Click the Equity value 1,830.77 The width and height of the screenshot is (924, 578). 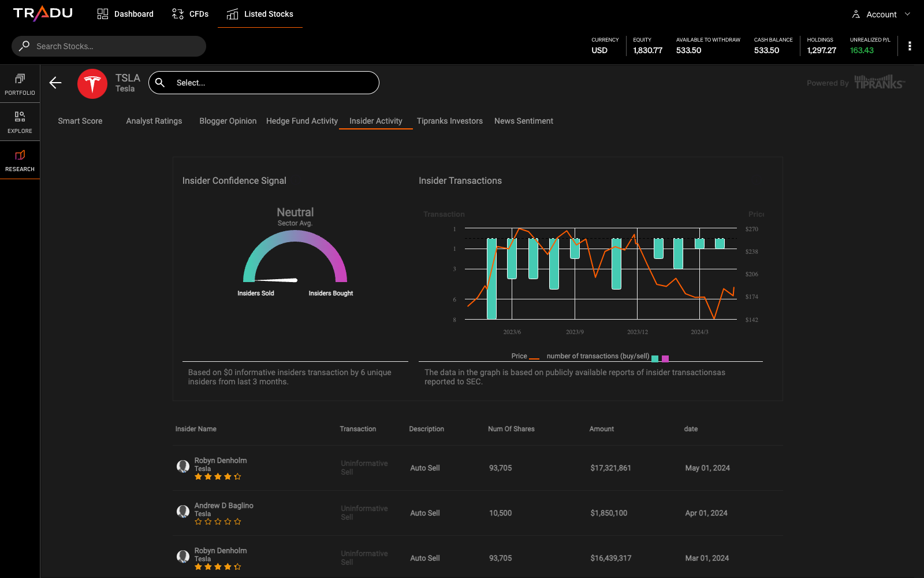click(647, 50)
